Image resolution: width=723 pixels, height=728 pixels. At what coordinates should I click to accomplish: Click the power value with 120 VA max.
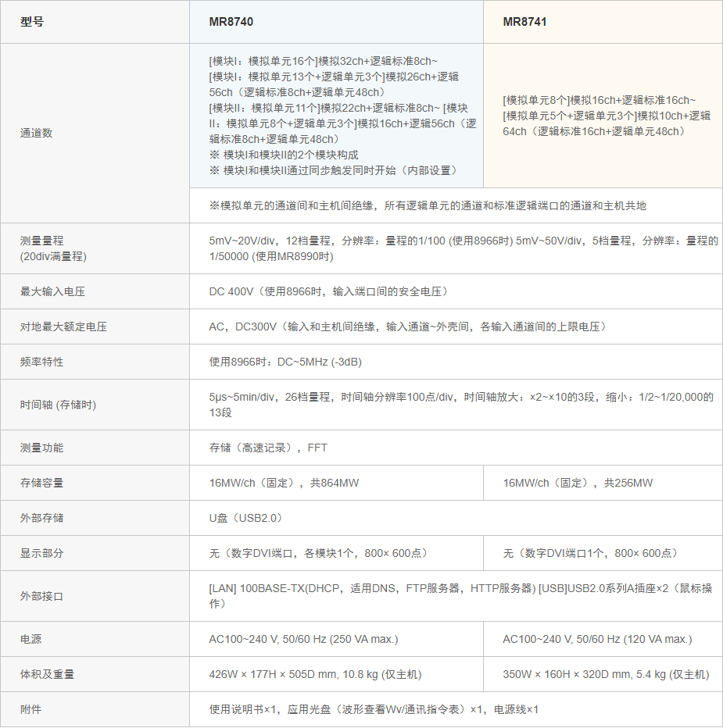pyautogui.click(x=597, y=639)
